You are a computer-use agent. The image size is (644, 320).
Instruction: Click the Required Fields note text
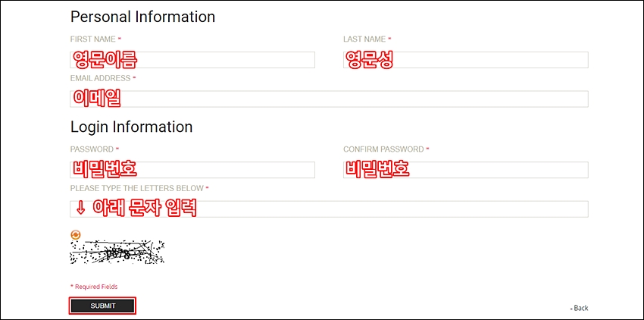96,287
